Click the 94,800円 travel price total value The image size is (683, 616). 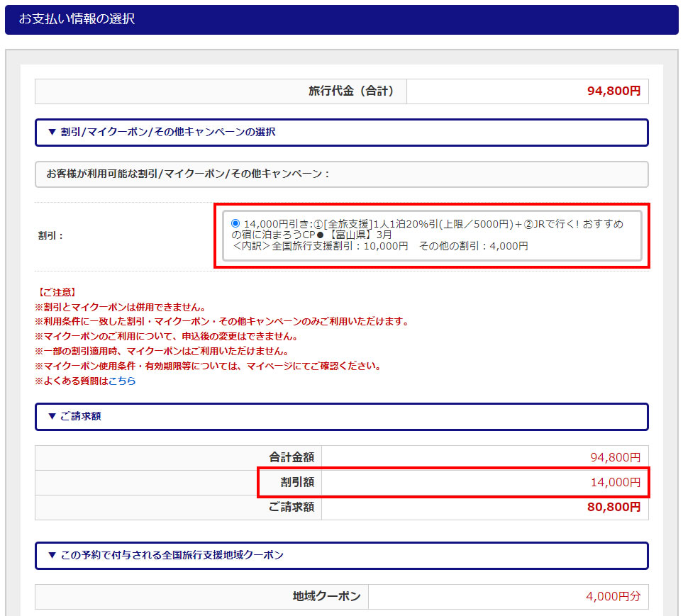613,91
